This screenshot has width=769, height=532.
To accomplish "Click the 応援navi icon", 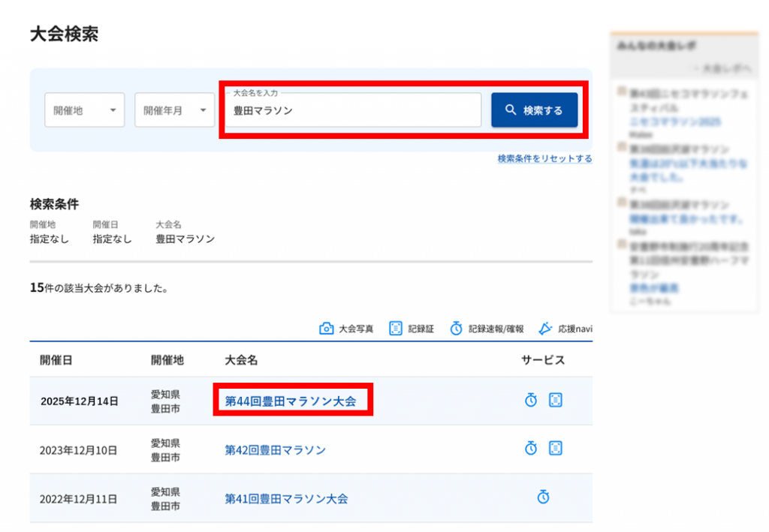I will pyautogui.click(x=545, y=329).
